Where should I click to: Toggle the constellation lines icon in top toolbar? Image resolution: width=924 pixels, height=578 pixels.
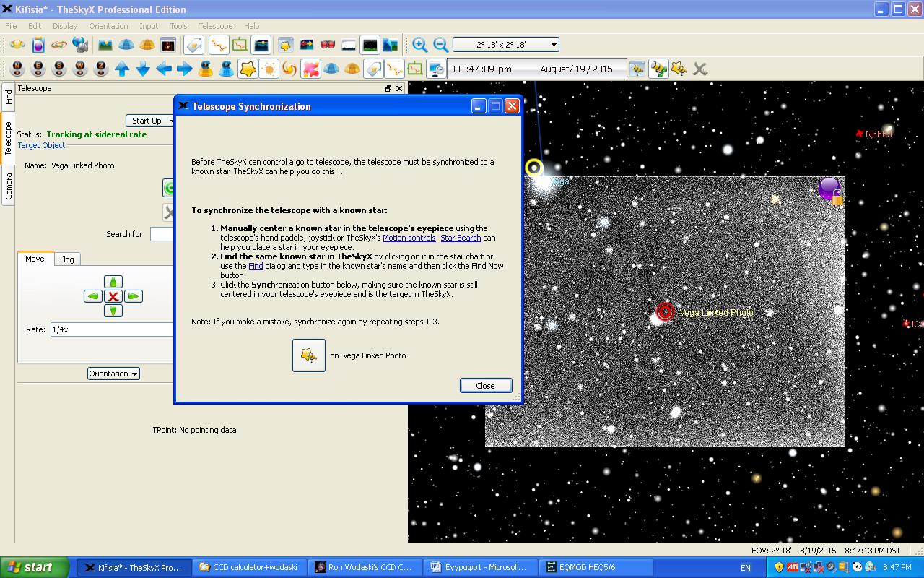coord(218,45)
